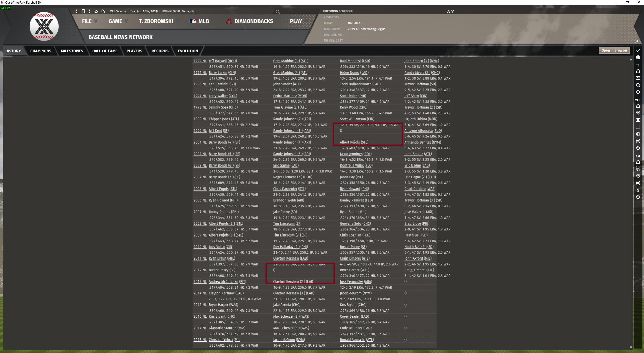
Task: Open Greg Maddux (4) player link
Action: (286, 73)
